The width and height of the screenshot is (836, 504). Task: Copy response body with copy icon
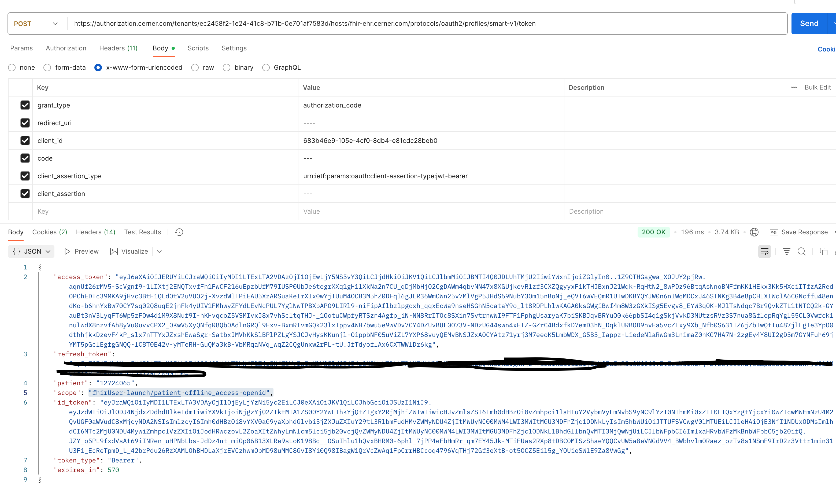(x=823, y=251)
